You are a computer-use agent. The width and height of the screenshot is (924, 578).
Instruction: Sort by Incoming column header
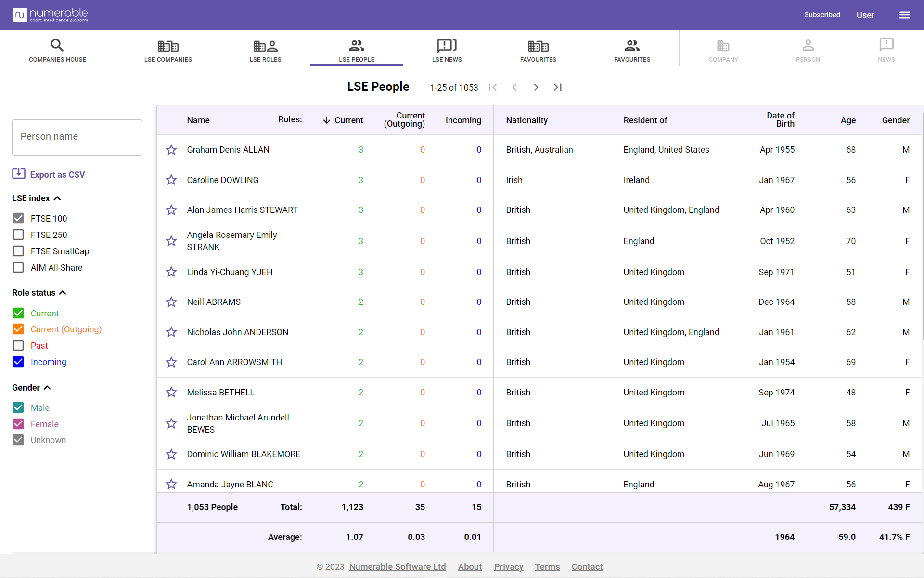pyautogui.click(x=463, y=120)
